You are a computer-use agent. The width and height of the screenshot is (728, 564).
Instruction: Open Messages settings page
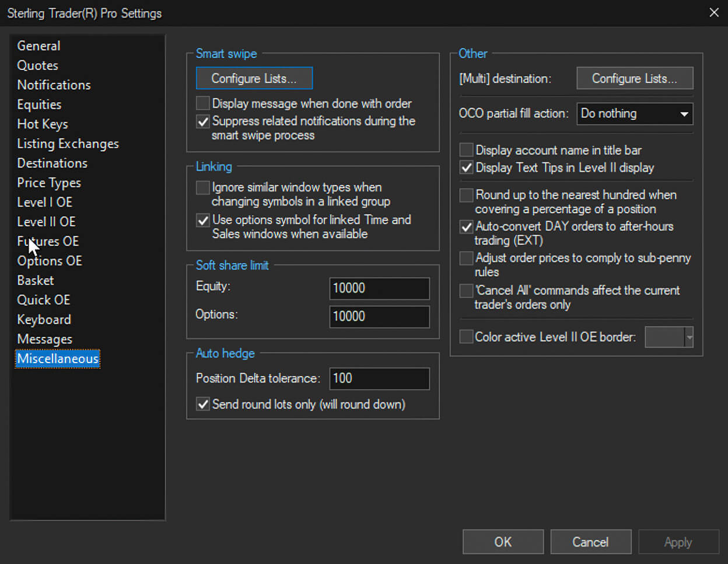[44, 339]
